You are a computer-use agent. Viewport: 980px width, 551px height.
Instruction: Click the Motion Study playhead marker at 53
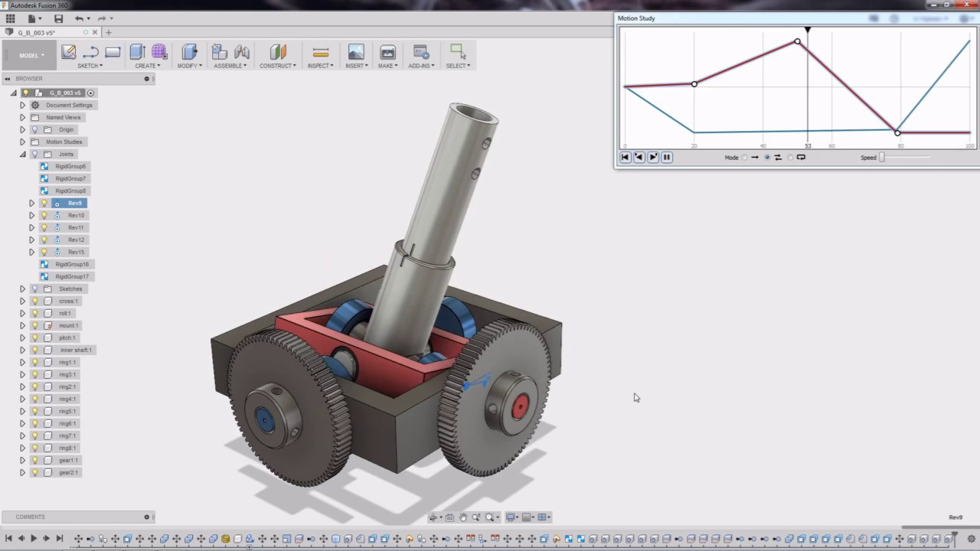click(x=808, y=30)
